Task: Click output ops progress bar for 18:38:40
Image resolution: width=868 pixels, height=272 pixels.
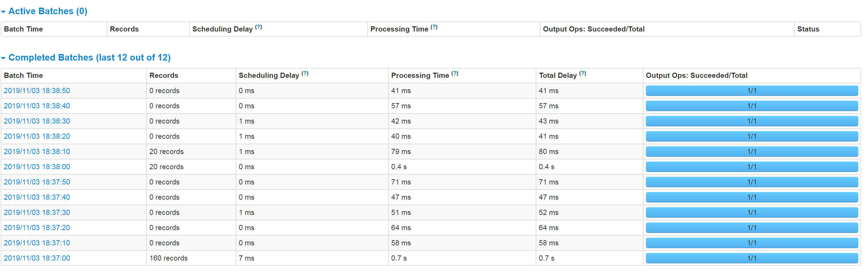Action: 752,106
